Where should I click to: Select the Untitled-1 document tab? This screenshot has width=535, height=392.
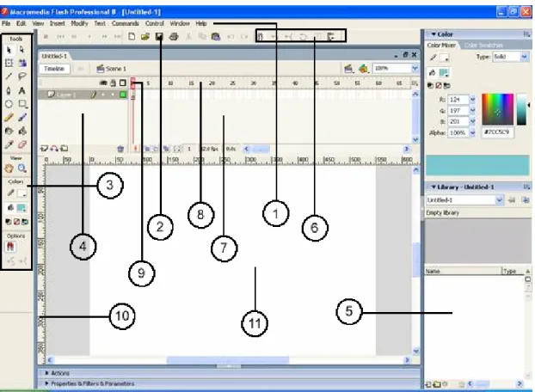click(x=54, y=56)
